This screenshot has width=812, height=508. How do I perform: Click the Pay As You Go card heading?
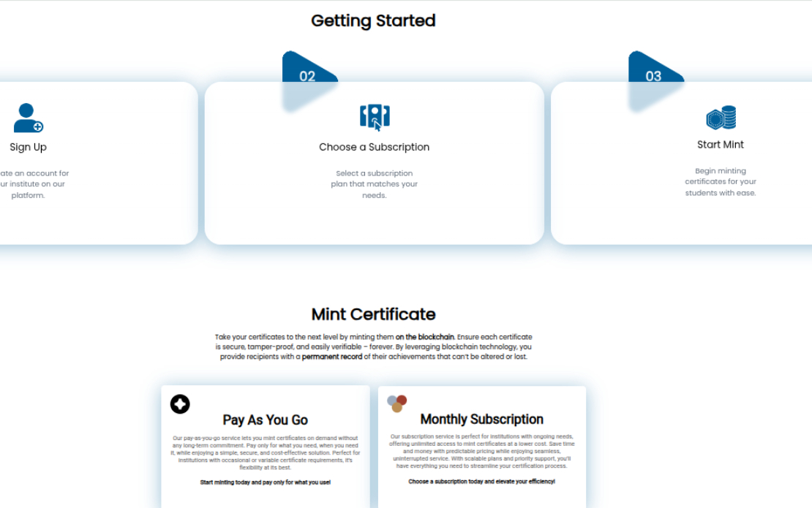tap(265, 420)
